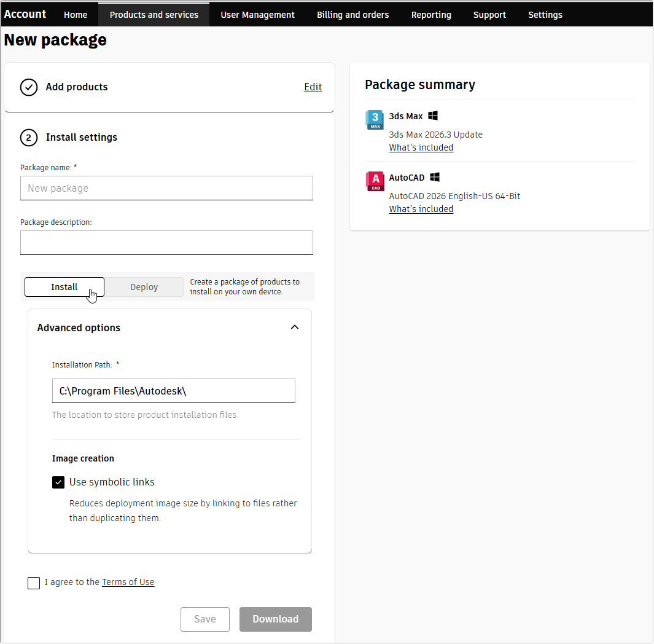Click the Add products completed checkmark icon

pos(29,87)
